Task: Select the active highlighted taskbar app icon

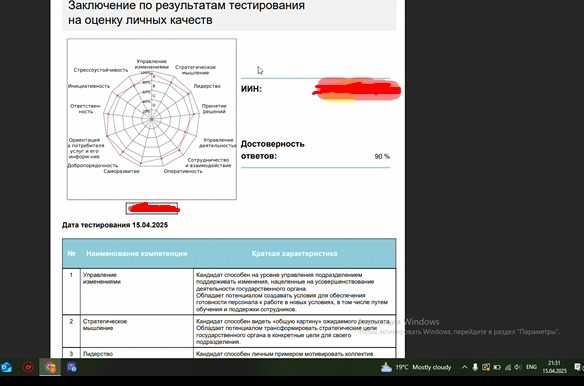Action: [50, 367]
